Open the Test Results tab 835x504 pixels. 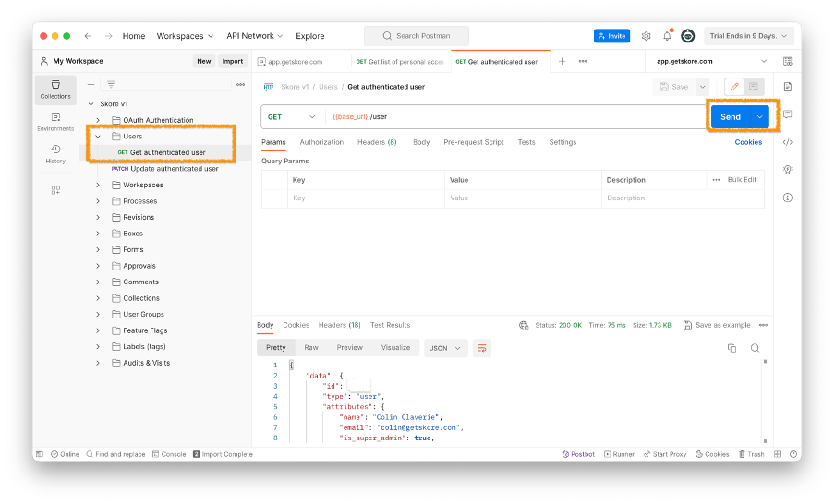point(390,325)
